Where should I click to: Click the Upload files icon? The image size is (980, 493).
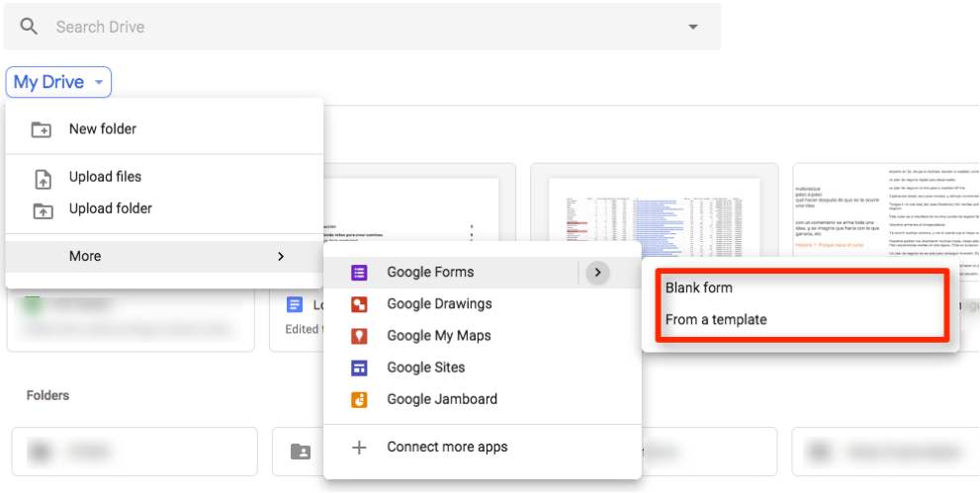pyautogui.click(x=42, y=179)
